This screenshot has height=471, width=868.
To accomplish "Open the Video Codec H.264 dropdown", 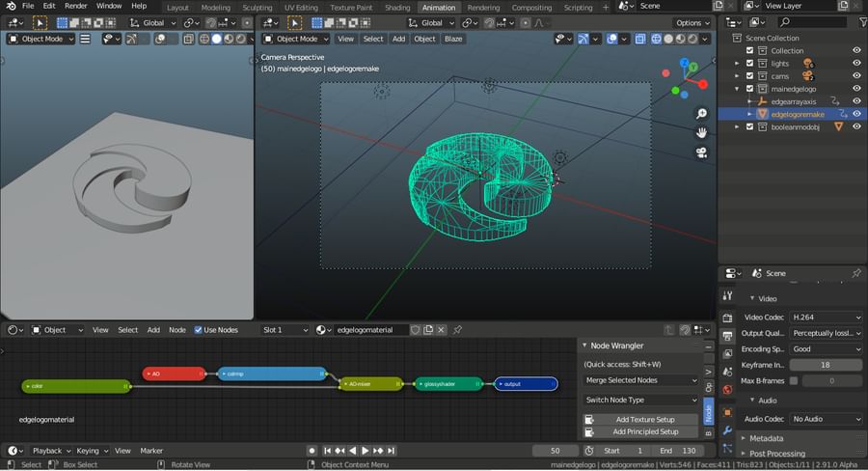I will (827, 318).
